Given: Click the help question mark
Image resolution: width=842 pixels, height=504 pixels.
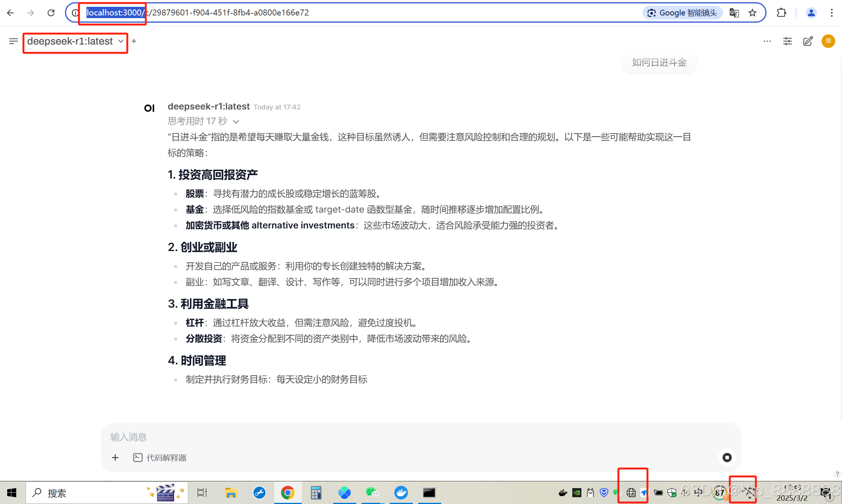Looking at the screenshot, I should [837, 474].
